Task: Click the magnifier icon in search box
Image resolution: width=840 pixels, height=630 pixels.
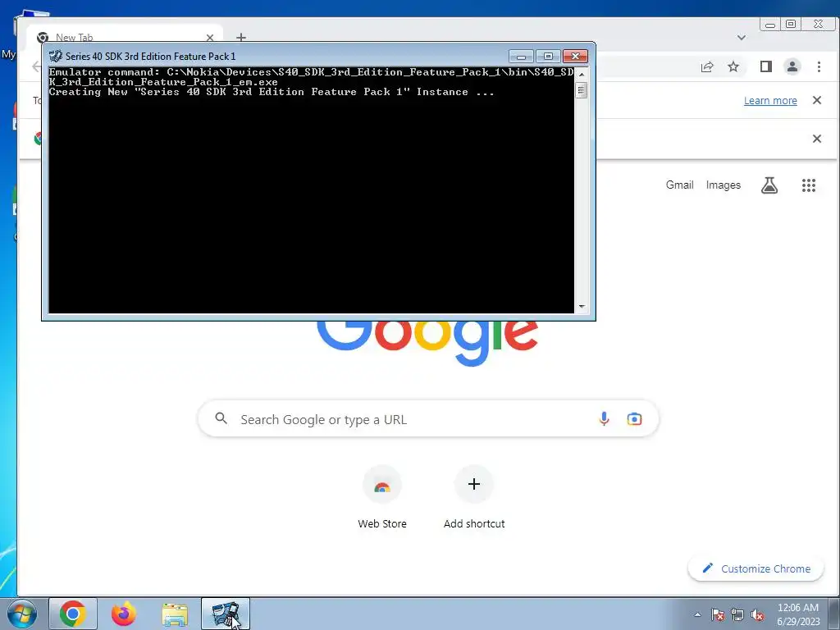Action: coord(221,418)
